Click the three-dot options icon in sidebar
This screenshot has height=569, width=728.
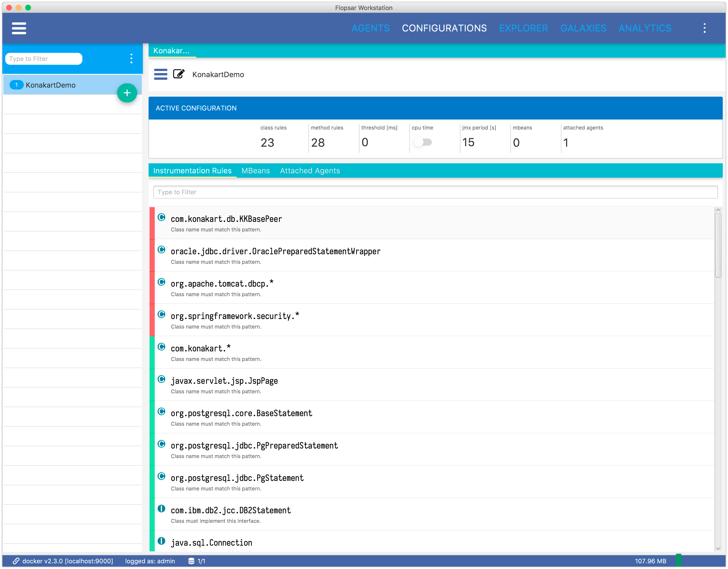[131, 59]
